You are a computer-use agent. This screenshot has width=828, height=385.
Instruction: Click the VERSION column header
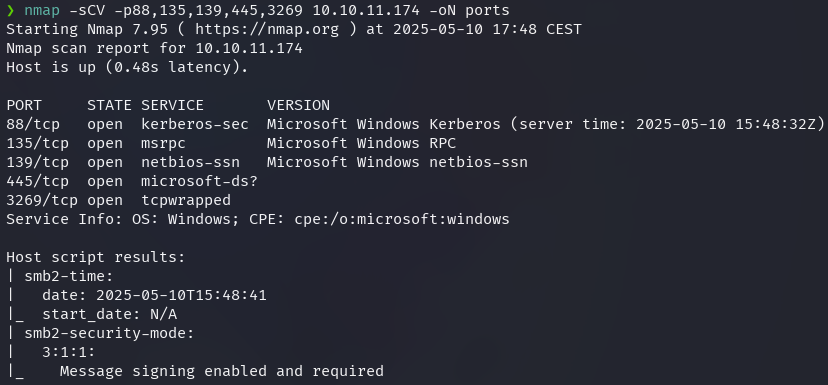pos(298,105)
